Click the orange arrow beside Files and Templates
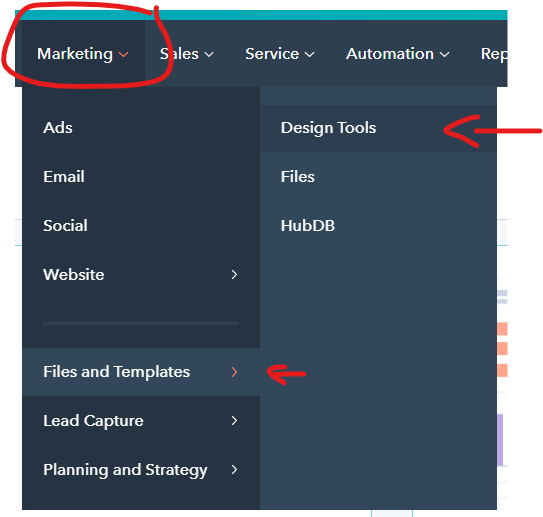The image size is (543, 517). [234, 372]
